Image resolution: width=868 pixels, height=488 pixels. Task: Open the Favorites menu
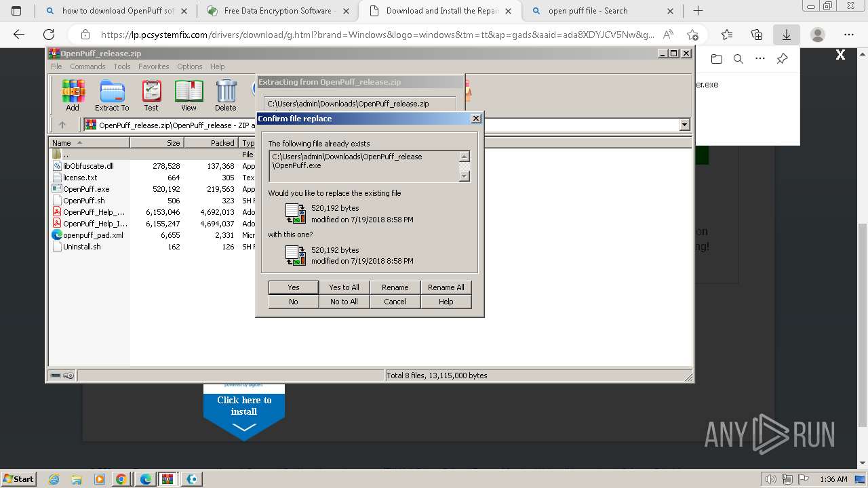click(154, 66)
